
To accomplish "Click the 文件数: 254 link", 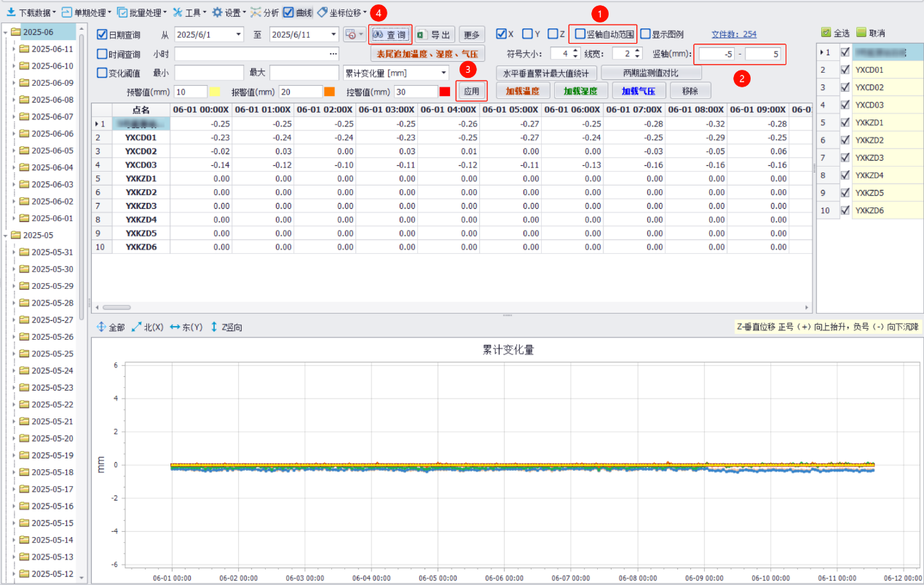I will click(x=733, y=34).
